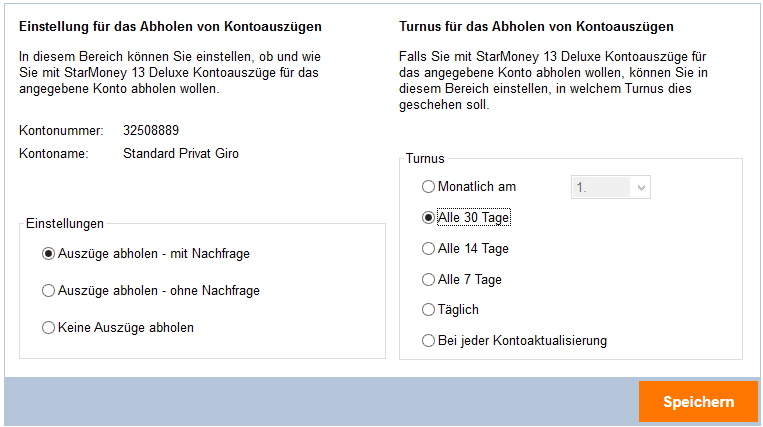Image resolution: width=763 pixels, height=427 pixels.
Task: Open the day-of-month dropdown showing '1.'
Action: tap(610, 186)
